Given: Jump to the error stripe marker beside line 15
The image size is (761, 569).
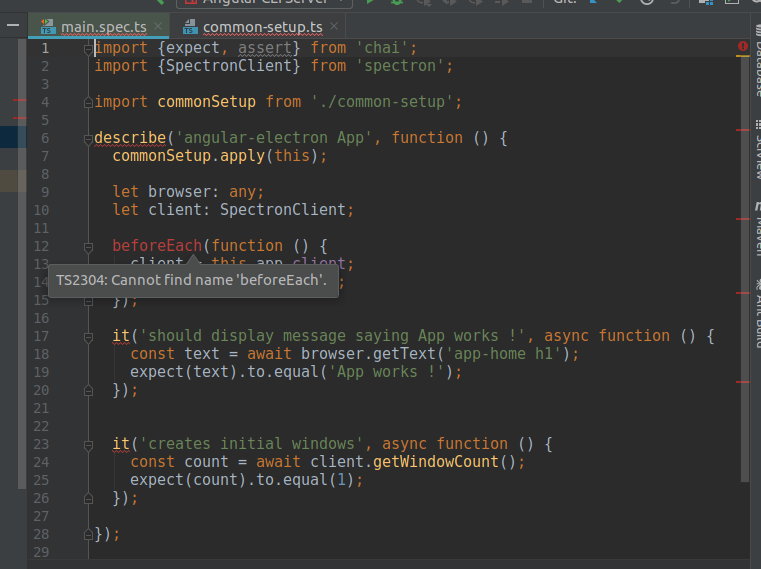Looking at the screenshot, I should pyautogui.click(x=743, y=293).
